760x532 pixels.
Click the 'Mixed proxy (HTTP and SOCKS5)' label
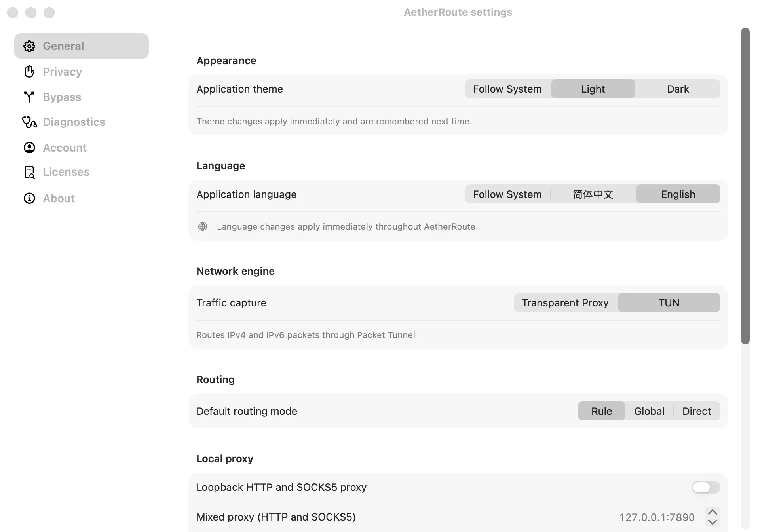click(x=276, y=517)
